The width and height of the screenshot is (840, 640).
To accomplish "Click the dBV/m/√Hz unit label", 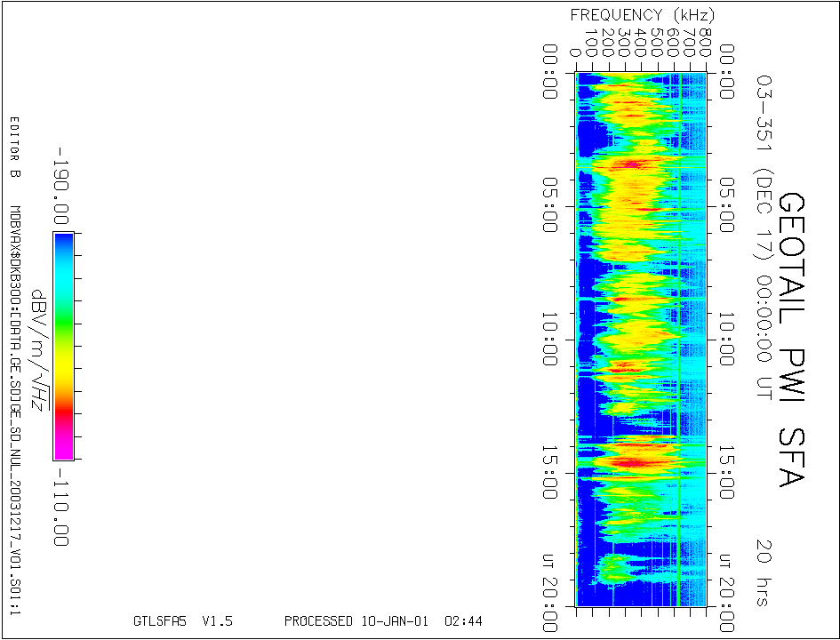I will pyautogui.click(x=38, y=350).
